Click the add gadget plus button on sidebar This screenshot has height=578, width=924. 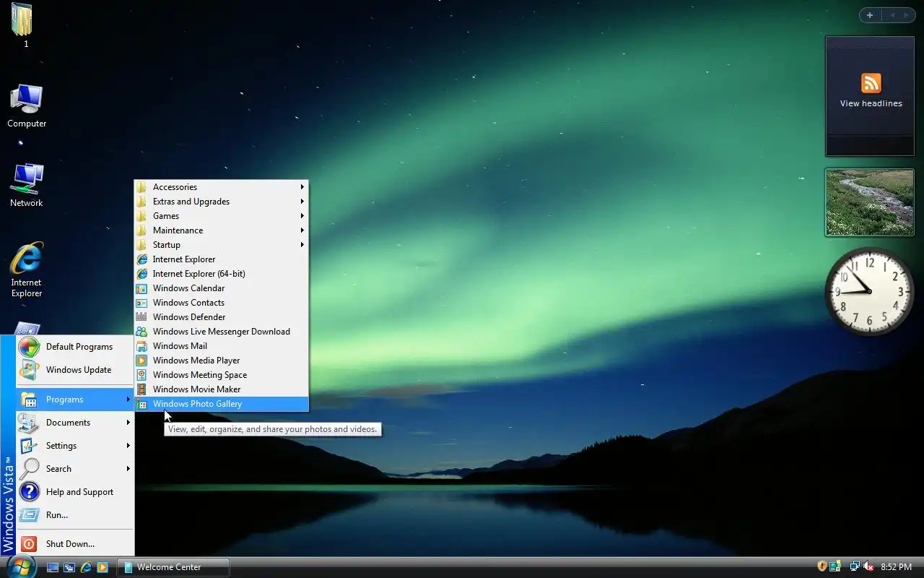[x=870, y=15]
